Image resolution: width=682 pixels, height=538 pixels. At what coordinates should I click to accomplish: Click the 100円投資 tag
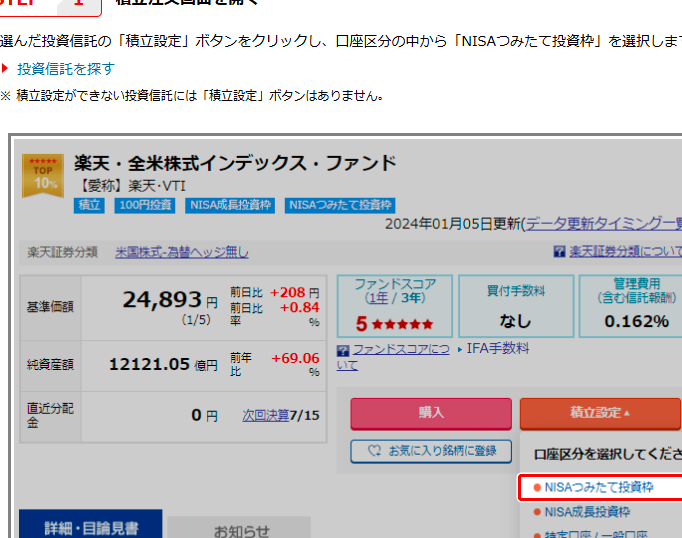145,205
